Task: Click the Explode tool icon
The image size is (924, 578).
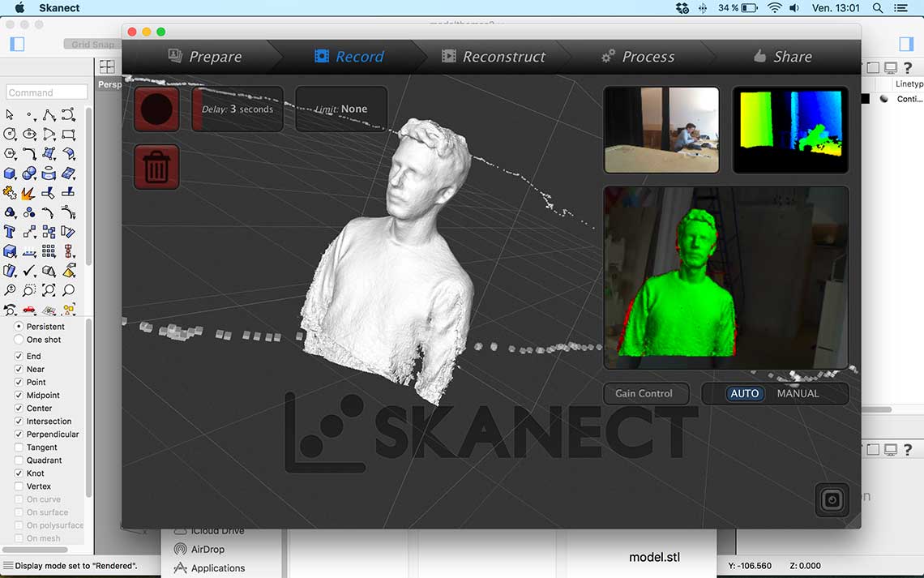Action: coord(29,193)
